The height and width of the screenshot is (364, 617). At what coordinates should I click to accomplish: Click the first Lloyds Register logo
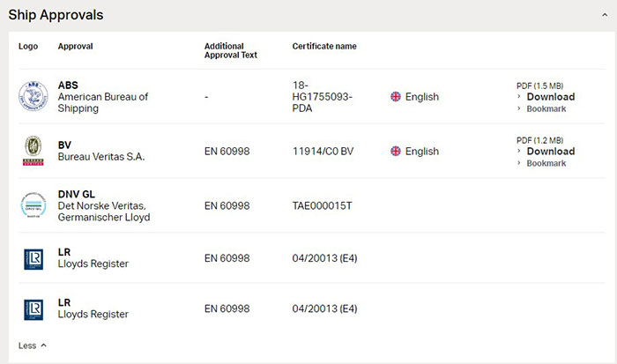(x=33, y=259)
